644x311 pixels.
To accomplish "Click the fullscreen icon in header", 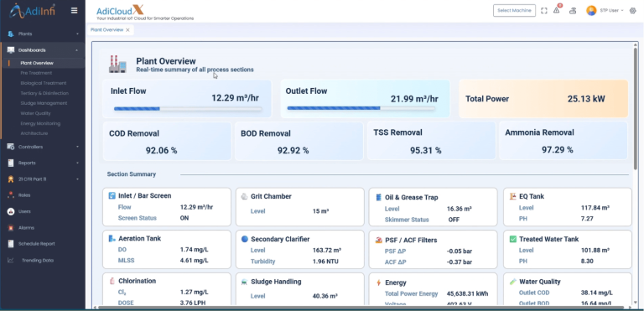I will 544,11.
